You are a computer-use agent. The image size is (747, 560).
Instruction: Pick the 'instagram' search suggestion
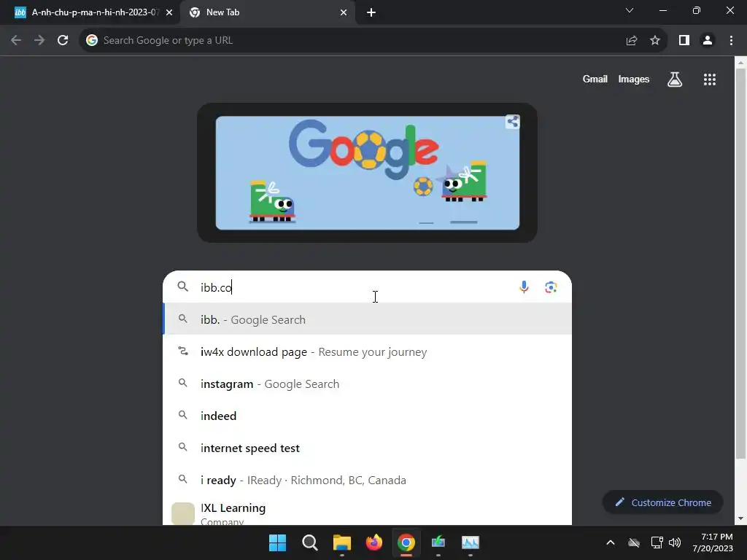[368, 384]
